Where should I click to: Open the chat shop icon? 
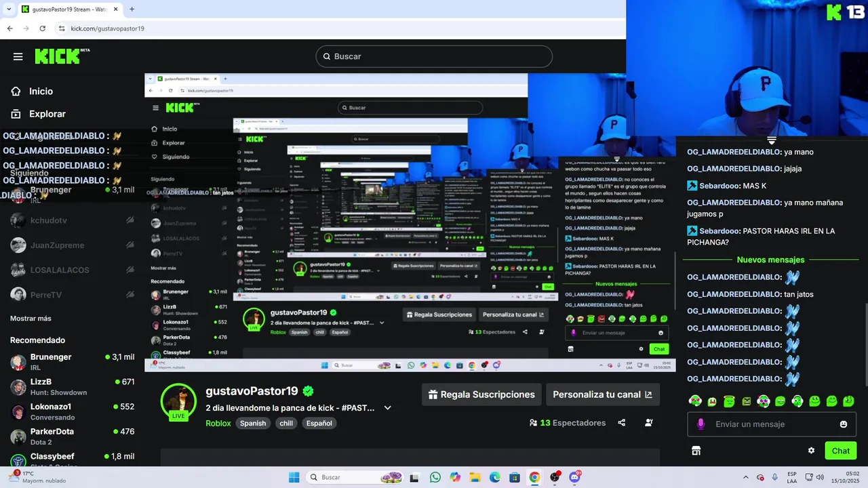tap(696, 451)
